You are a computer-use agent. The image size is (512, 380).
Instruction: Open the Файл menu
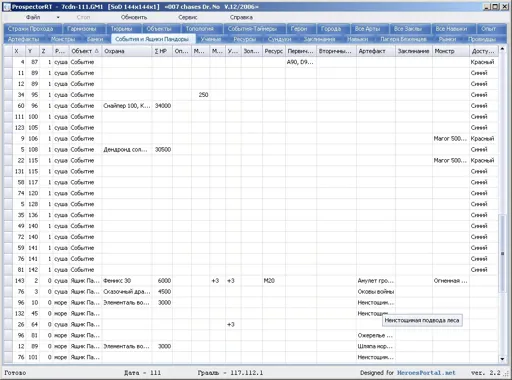(33, 17)
